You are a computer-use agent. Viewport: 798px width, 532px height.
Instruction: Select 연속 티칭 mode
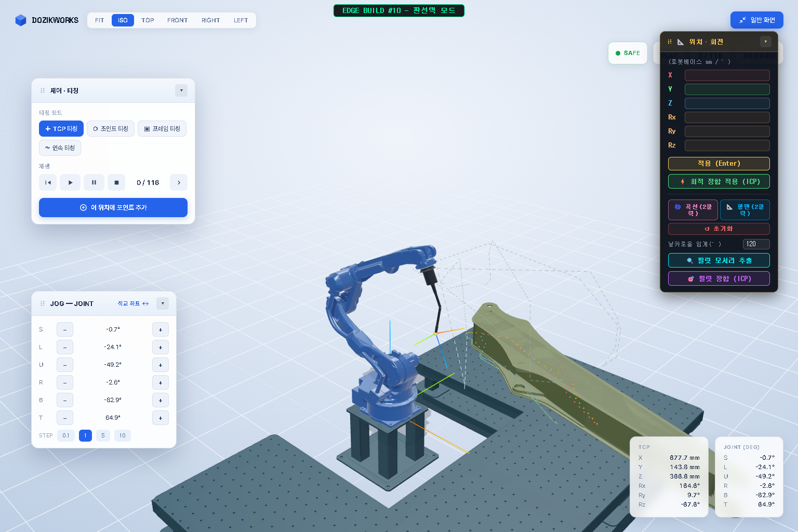pos(60,148)
